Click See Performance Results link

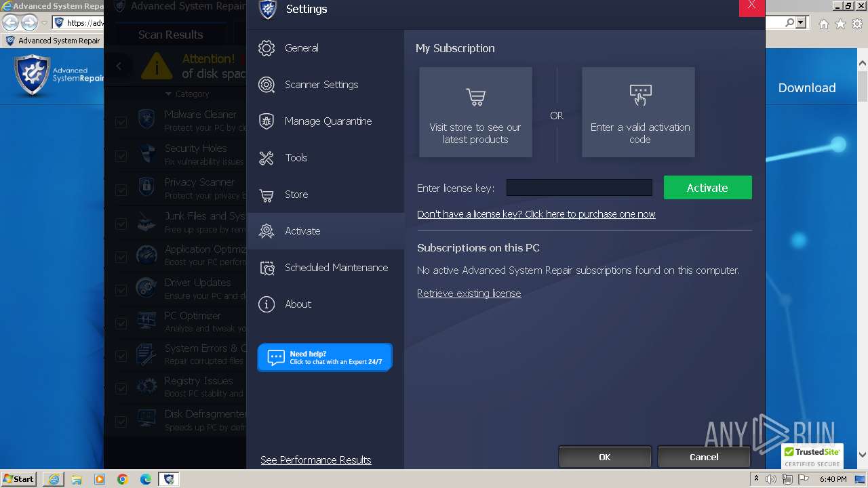coord(316,460)
